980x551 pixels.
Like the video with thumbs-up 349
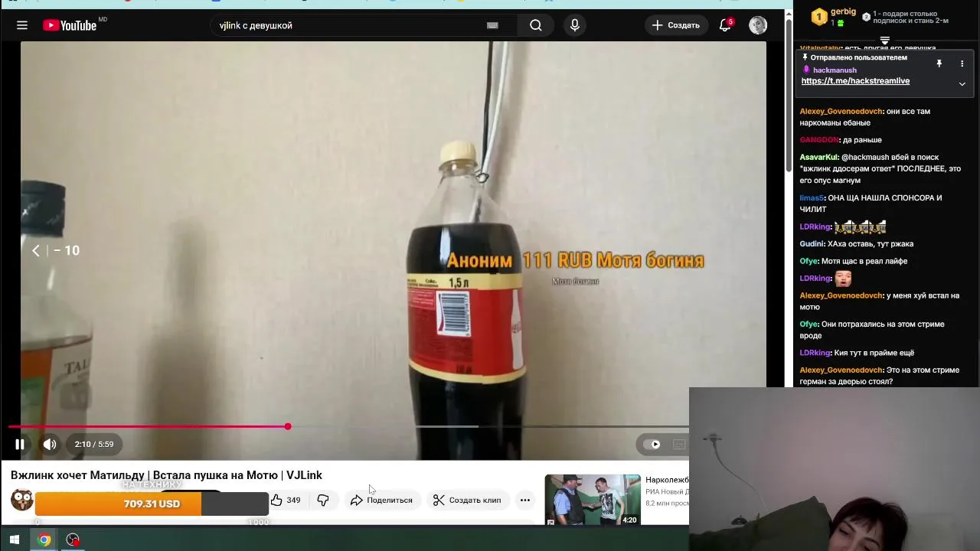[286, 500]
